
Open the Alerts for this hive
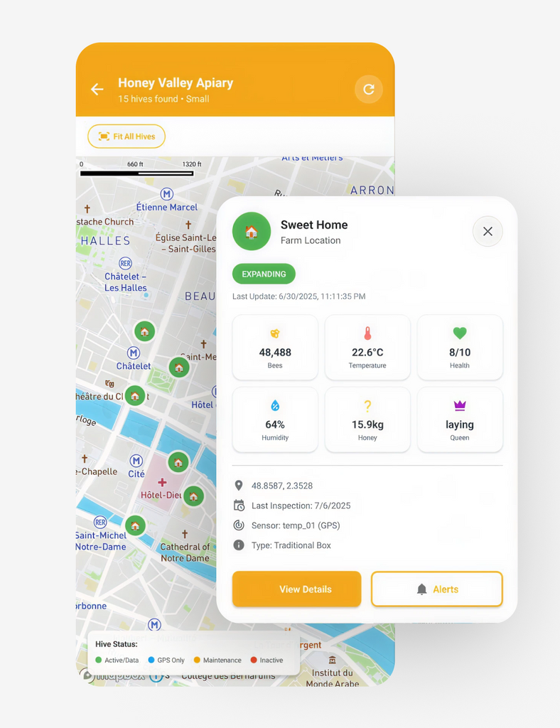(437, 589)
